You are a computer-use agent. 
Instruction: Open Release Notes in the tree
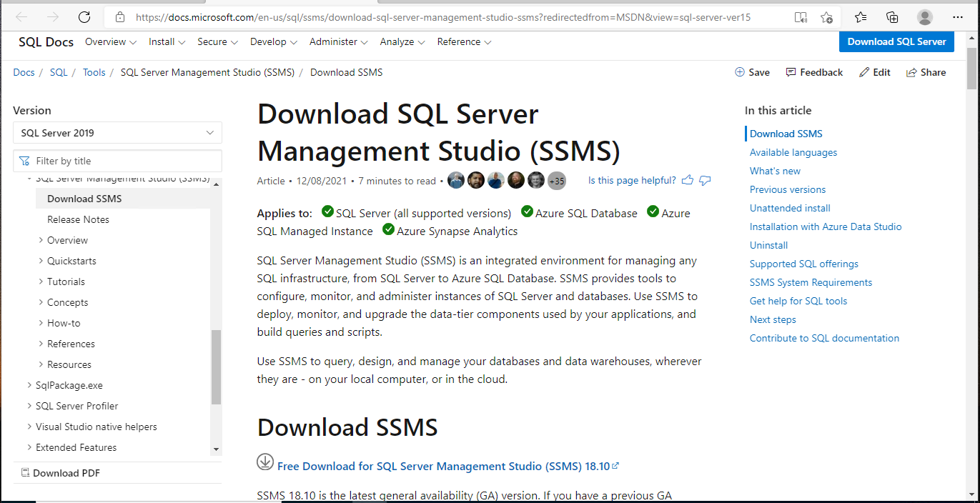[78, 219]
